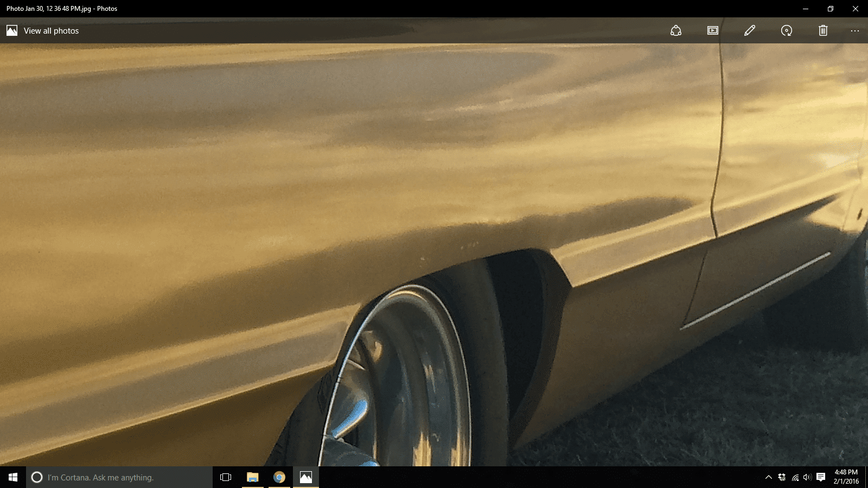868x488 pixels.
Task: Open the Action Center notifications
Action: [x=821, y=477]
